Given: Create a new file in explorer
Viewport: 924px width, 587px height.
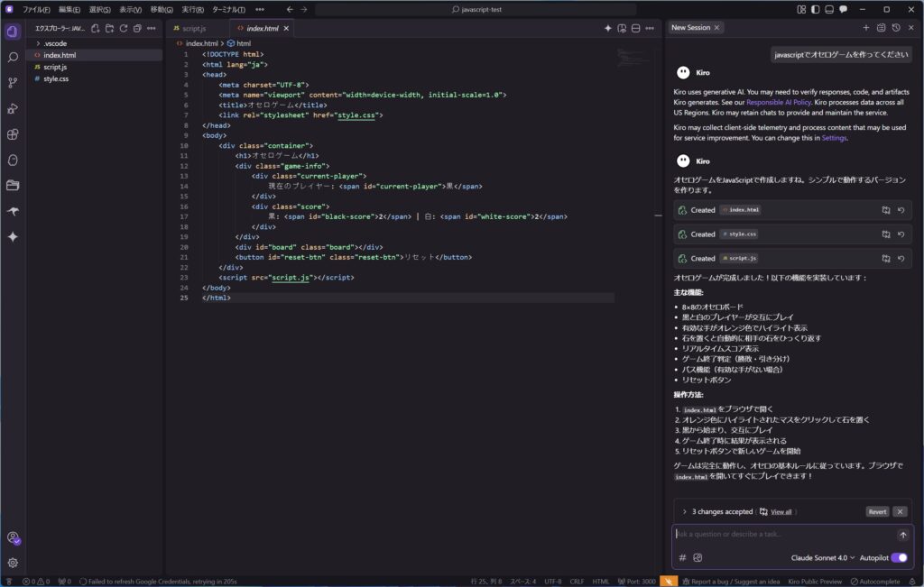Looking at the screenshot, I should point(96,28).
